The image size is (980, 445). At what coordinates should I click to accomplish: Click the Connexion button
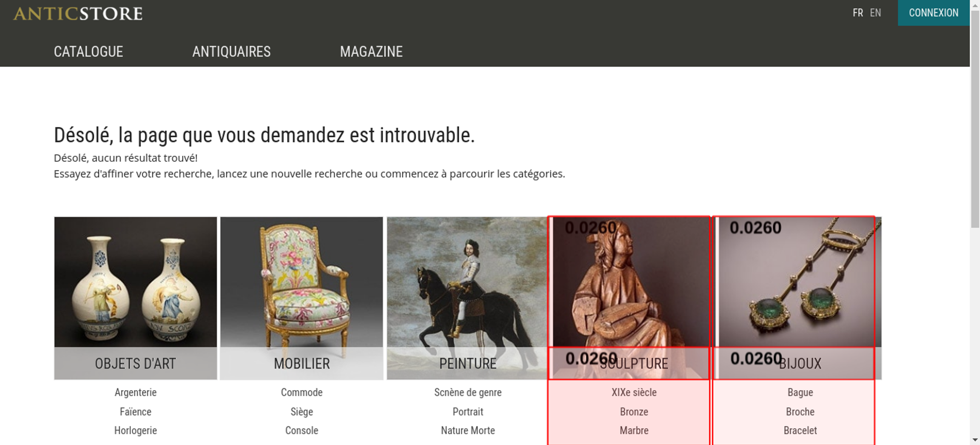click(933, 13)
